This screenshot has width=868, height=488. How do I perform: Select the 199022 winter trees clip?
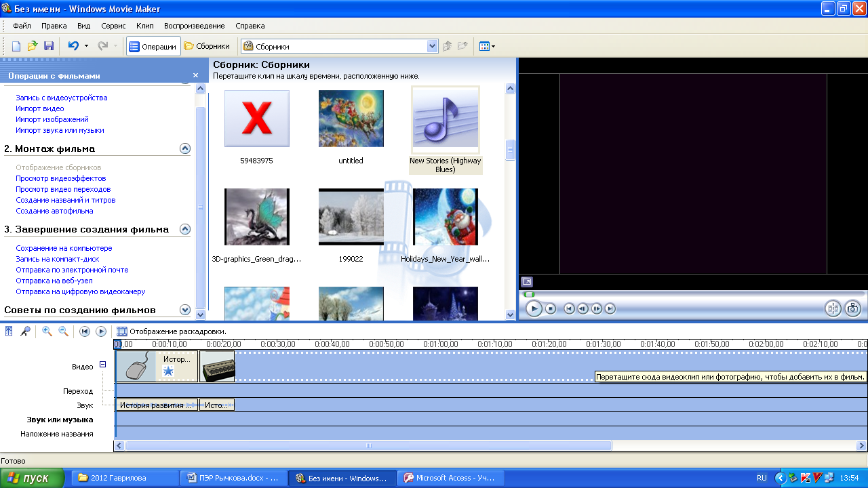click(351, 217)
